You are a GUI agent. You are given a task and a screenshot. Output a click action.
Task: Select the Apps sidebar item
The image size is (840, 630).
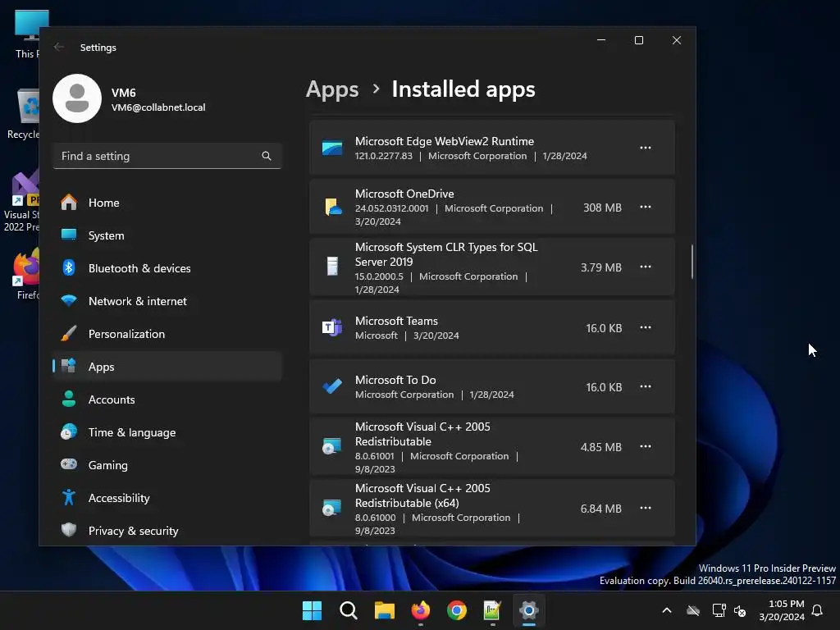click(167, 367)
